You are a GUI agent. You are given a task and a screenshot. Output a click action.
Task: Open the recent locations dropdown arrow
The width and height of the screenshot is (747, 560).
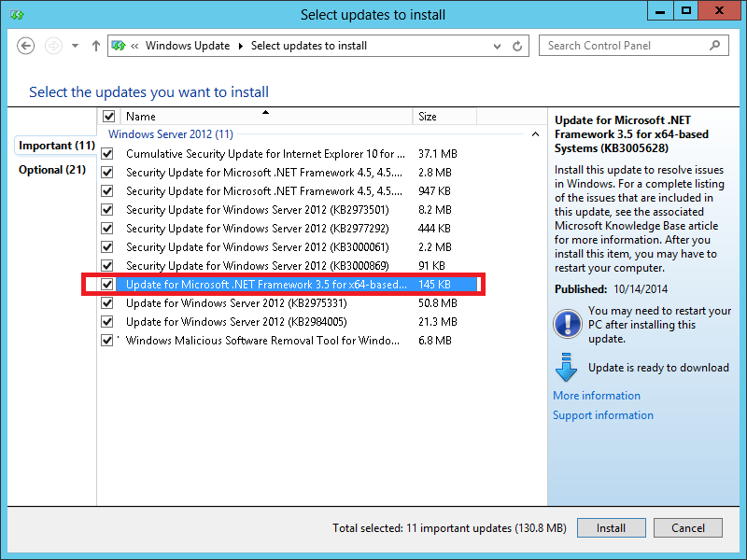[75, 46]
